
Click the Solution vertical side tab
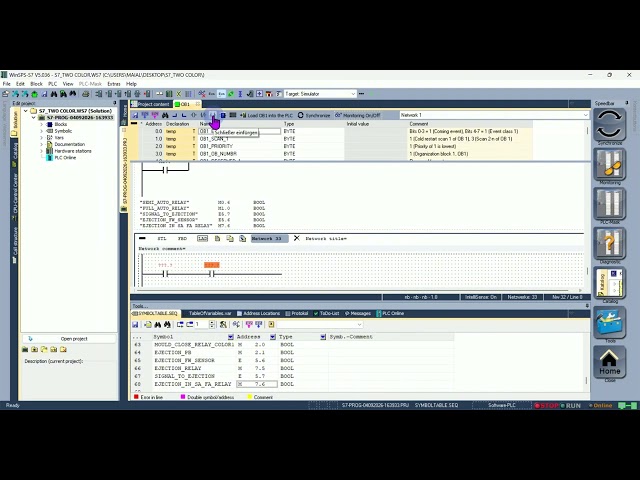[15, 124]
